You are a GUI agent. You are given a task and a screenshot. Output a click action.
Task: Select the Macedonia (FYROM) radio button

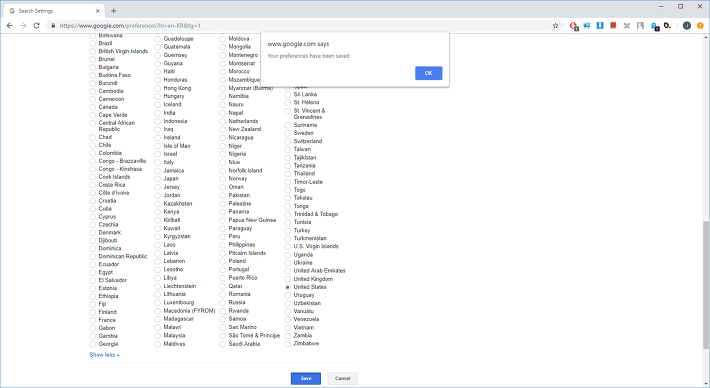[158, 311]
